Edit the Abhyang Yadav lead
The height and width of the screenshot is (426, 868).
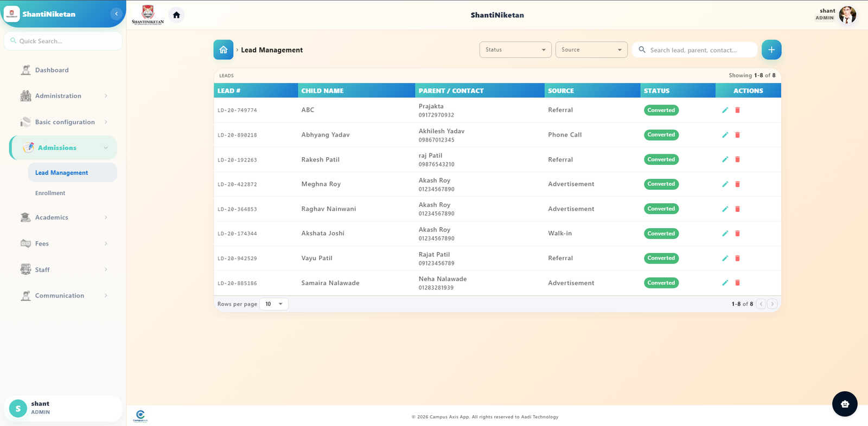click(x=725, y=135)
